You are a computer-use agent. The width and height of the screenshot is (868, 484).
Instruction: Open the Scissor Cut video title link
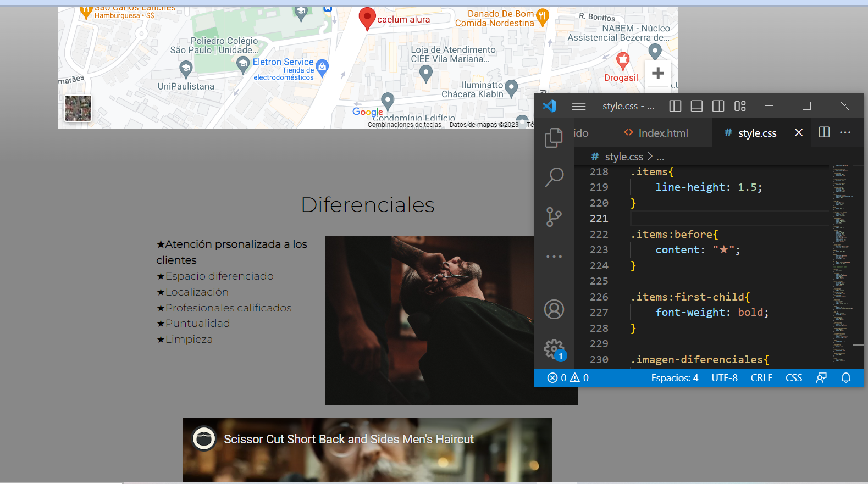[x=349, y=439]
